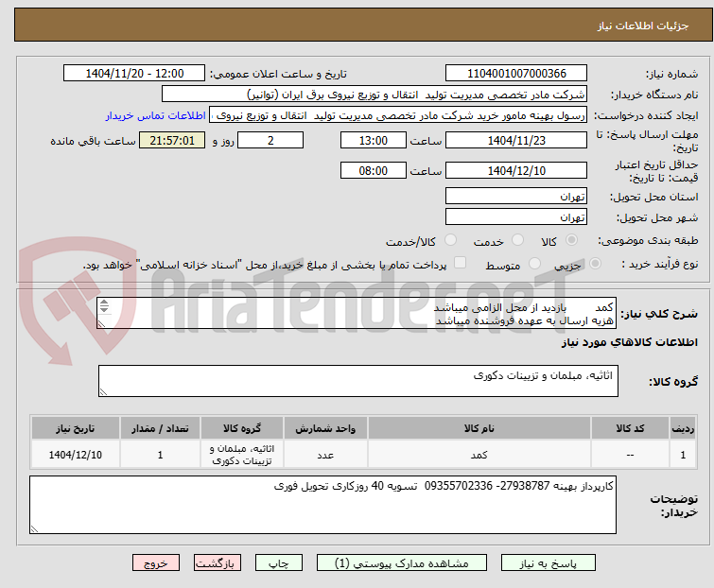Viewport: 714px width, 588px height.
Task: Click the buyer organization name field
Action: [x=374, y=95]
